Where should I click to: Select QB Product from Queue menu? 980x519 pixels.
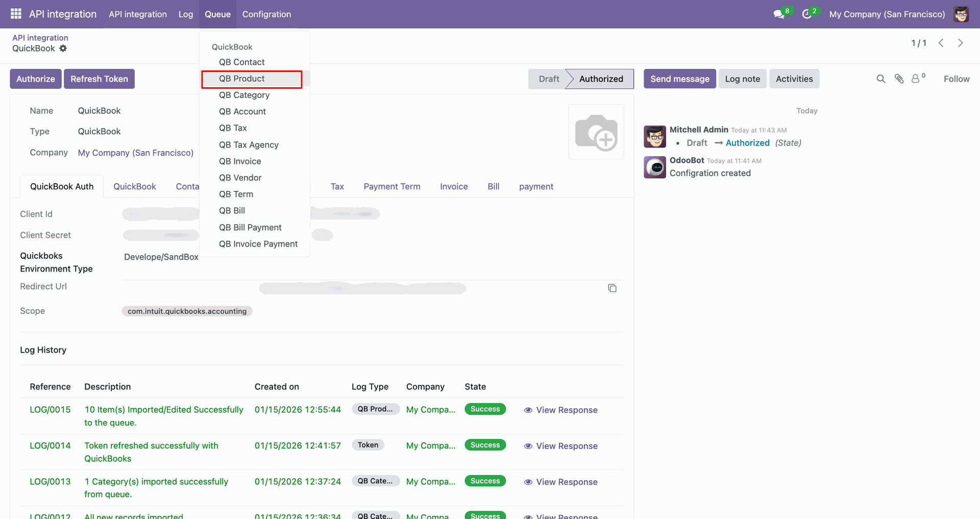tap(255, 79)
